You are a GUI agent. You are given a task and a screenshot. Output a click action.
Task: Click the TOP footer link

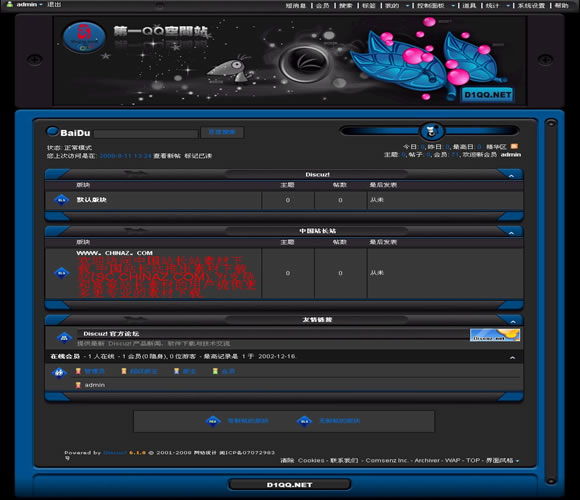(473, 460)
